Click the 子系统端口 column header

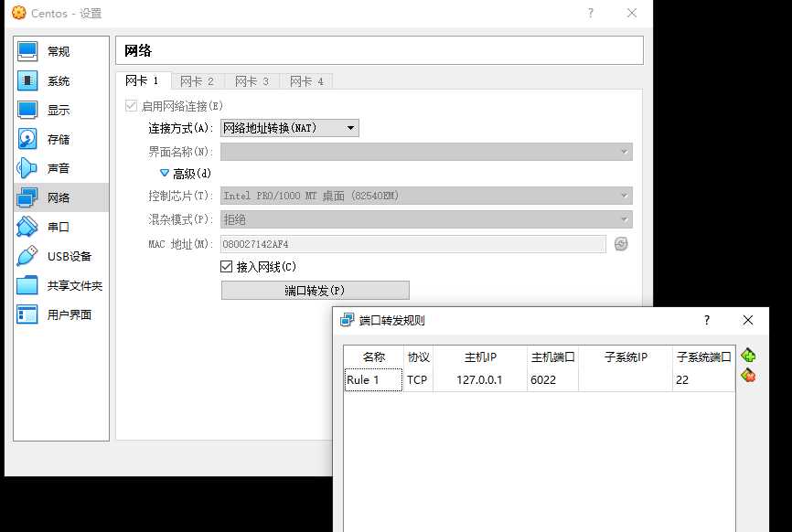point(703,356)
